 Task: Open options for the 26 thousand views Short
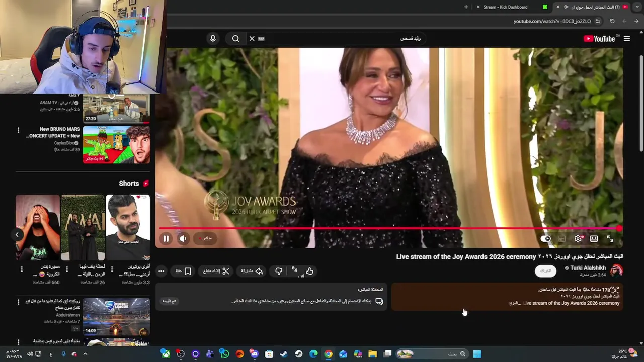tap(67, 269)
